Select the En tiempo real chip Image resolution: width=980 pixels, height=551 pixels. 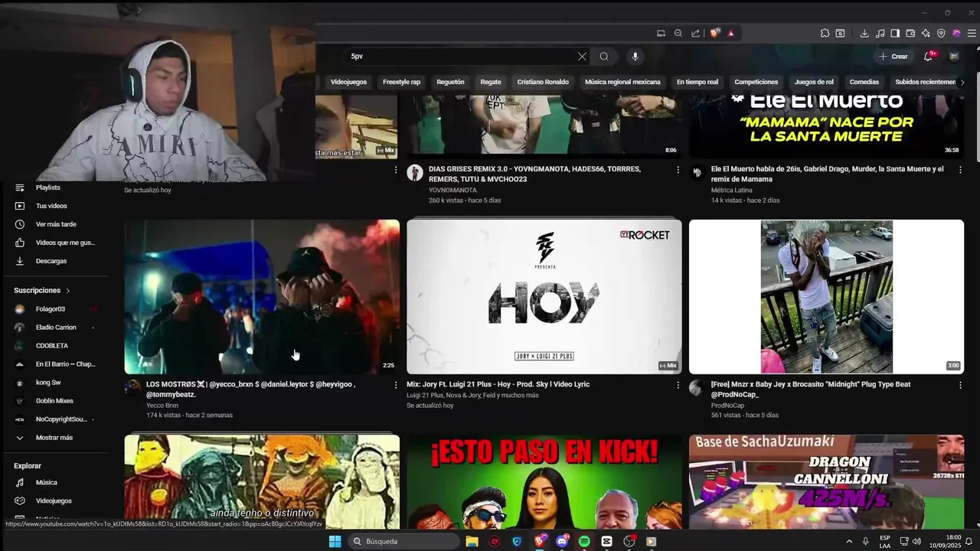click(x=697, y=82)
